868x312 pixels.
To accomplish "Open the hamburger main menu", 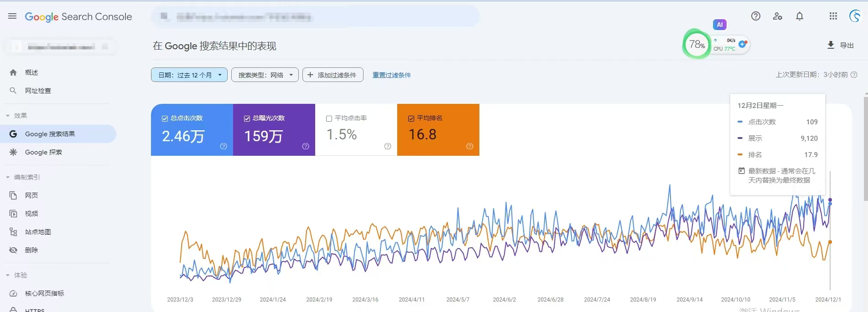I will coord(12,16).
